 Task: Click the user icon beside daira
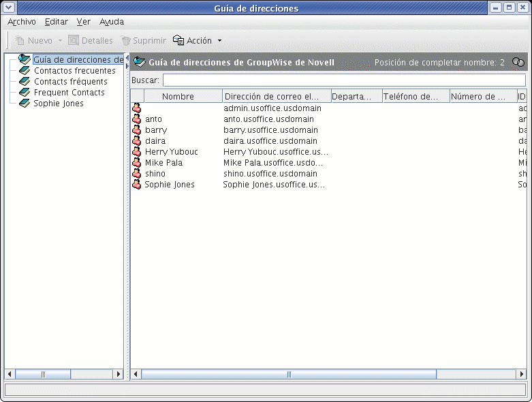click(137, 140)
